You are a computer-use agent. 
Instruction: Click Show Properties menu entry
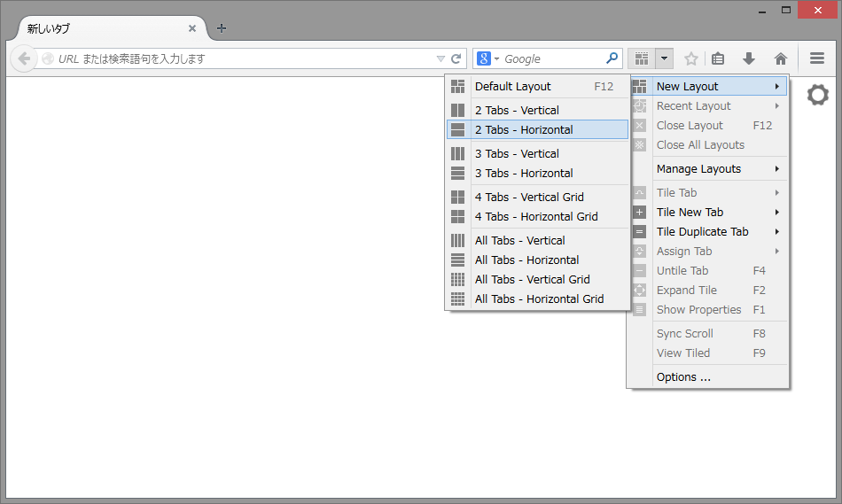pyautogui.click(x=708, y=310)
